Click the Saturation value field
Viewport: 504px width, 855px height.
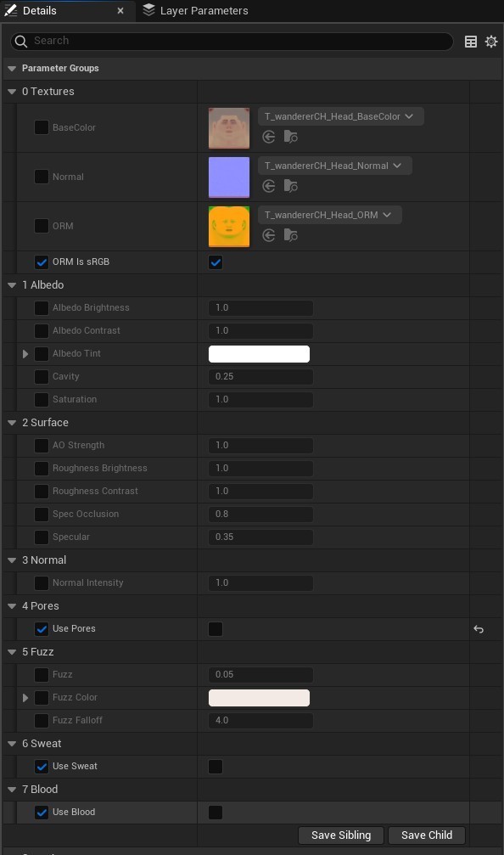tap(260, 400)
